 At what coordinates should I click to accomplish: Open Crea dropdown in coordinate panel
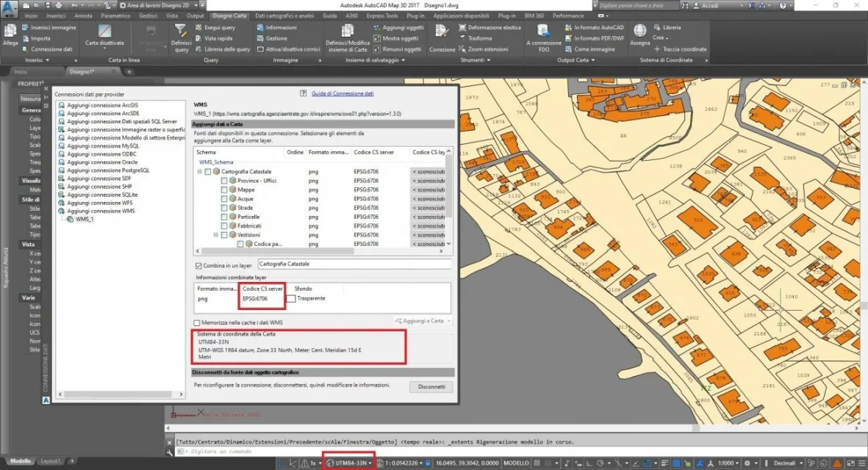[661, 38]
